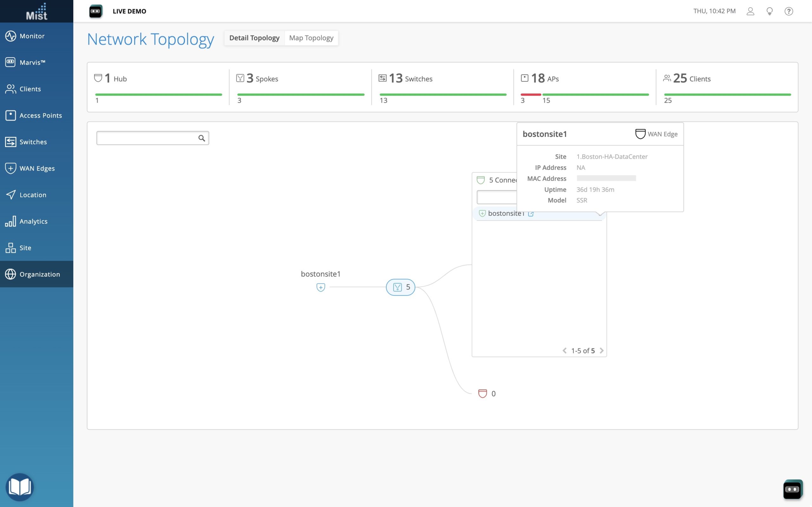
Task: Select the Detail Topology tab
Action: (254, 38)
